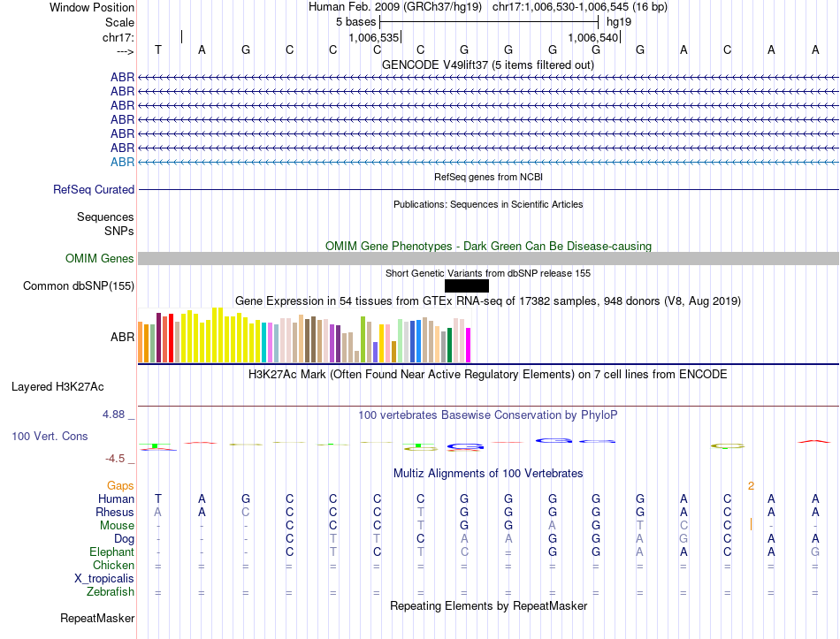Click the '100 Vert. Cons' label
840x639 pixels.
pyautogui.click(x=50, y=436)
